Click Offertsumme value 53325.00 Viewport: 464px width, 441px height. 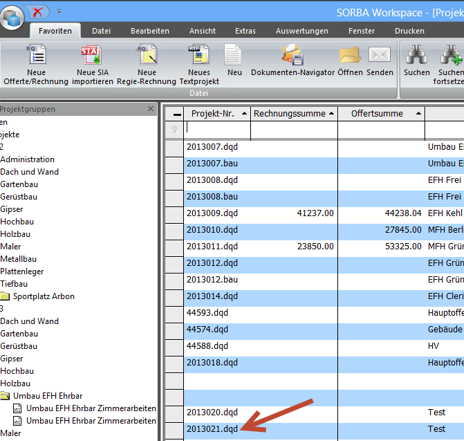coord(403,247)
